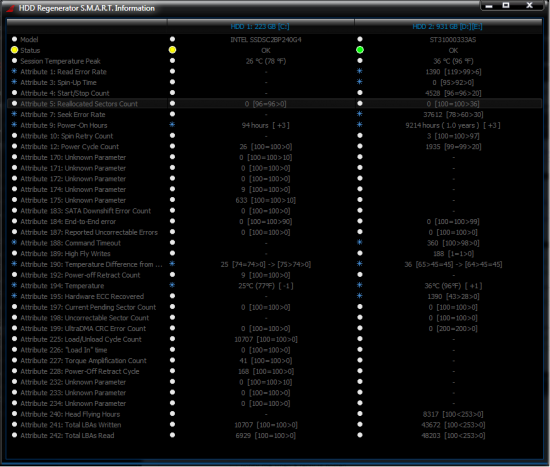Select Attribute 227: Torque Amplification Count

(x=83, y=361)
